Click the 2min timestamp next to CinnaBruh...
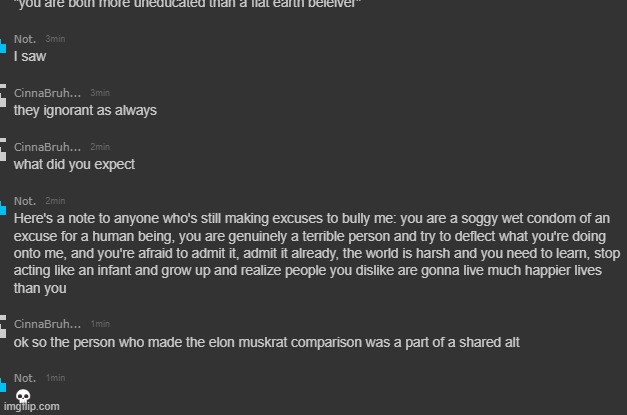Viewport: 627px width, 415px height. [100, 147]
